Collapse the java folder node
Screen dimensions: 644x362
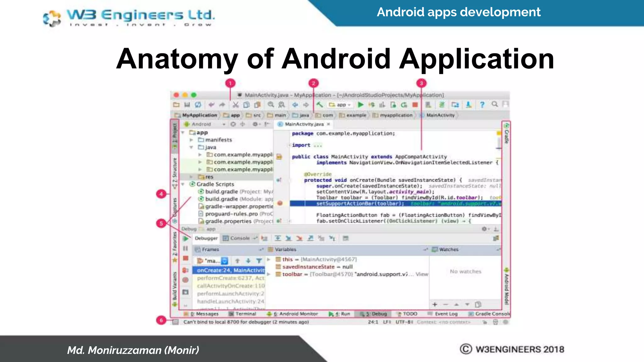[x=191, y=147]
